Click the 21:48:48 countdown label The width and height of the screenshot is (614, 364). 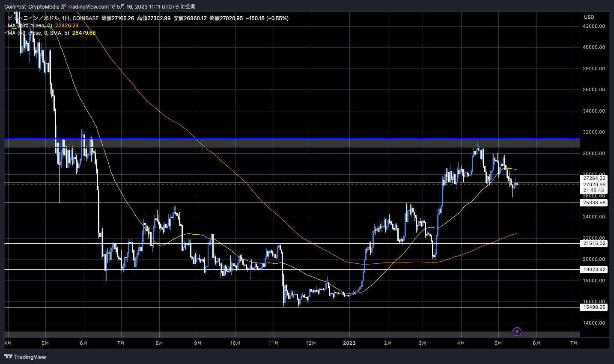[594, 190]
